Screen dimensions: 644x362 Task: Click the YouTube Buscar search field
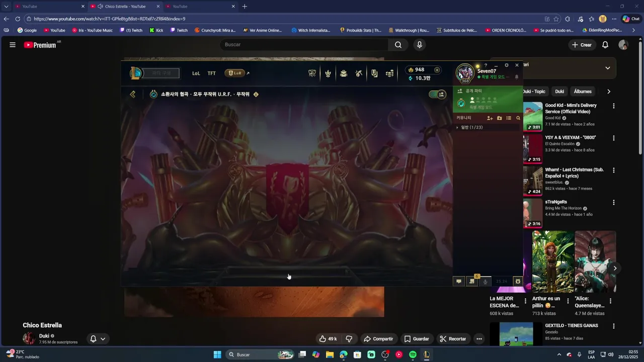tap(304, 45)
